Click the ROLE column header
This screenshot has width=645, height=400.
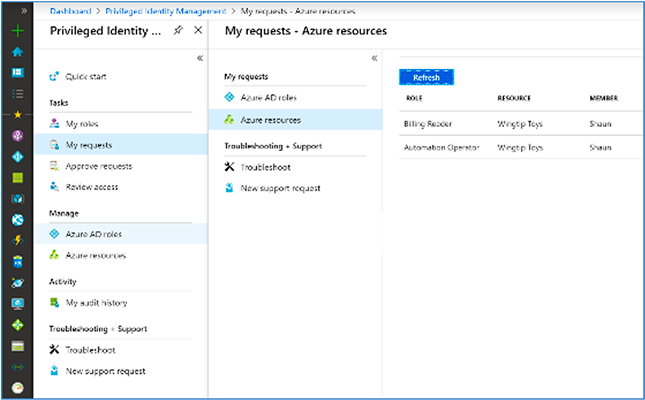(414, 98)
